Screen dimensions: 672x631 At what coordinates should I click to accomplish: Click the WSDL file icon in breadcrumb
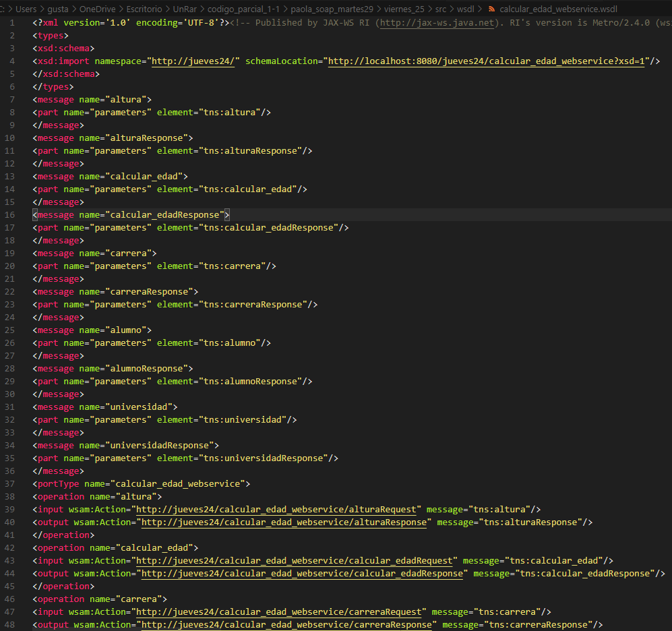click(x=491, y=9)
